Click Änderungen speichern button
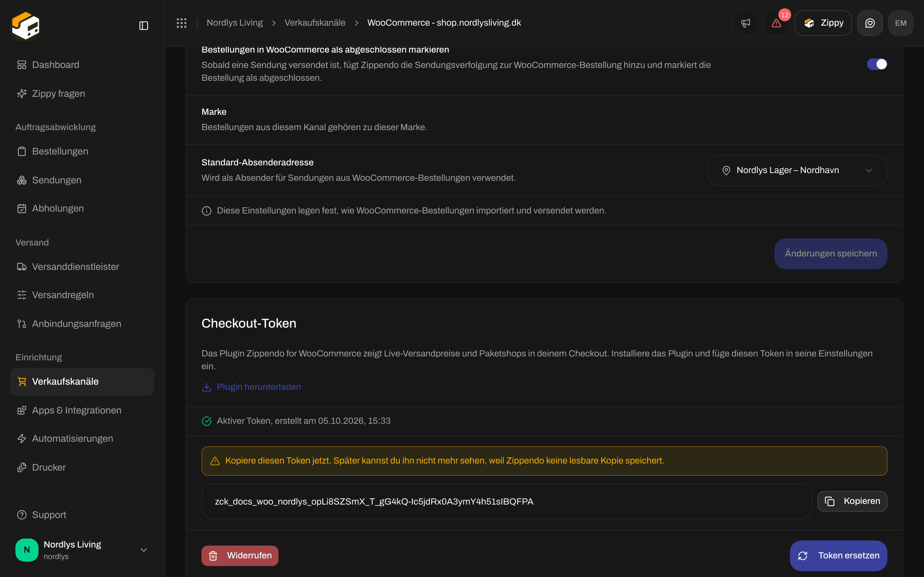924x577 pixels. 830,253
